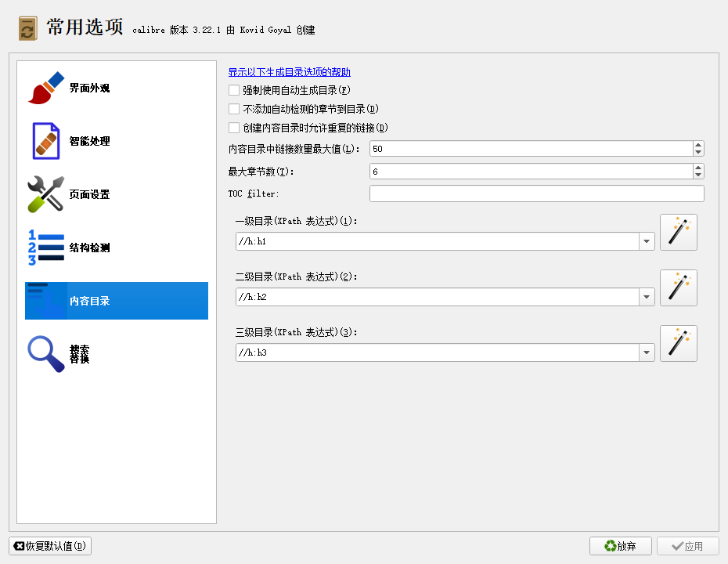This screenshot has width=728, height=564.
Task: Switch to 界面外观 tab label
Action: pos(89,88)
